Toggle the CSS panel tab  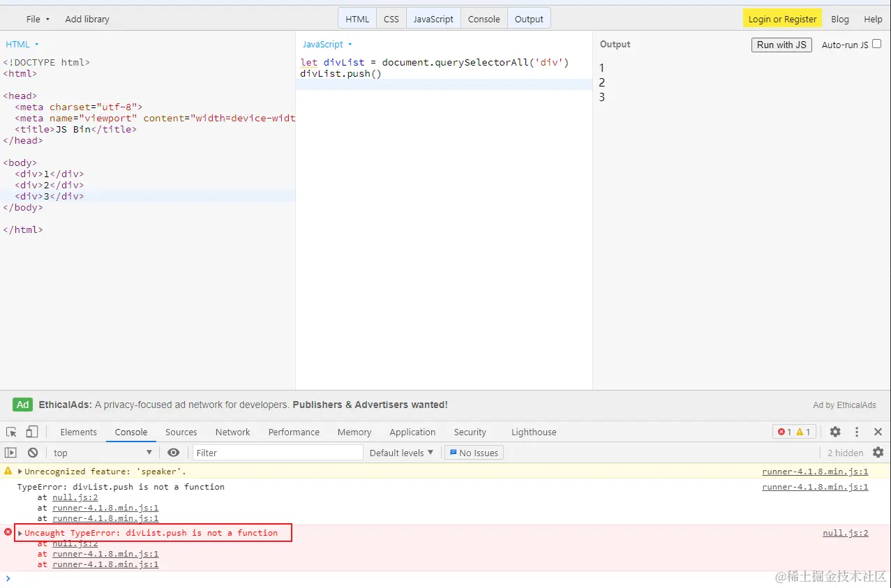[x=391, y=19]
